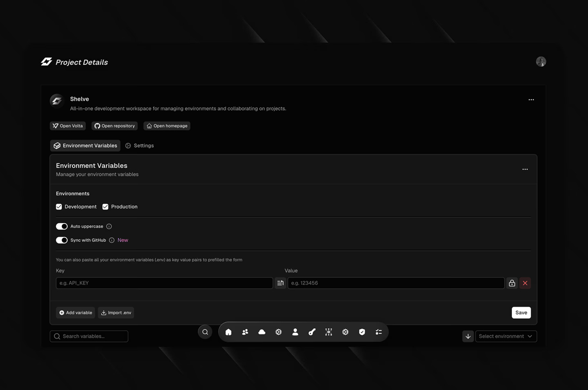Switch to the Settings tab
This screenshot has width=588, height=390.
[139, 146]
